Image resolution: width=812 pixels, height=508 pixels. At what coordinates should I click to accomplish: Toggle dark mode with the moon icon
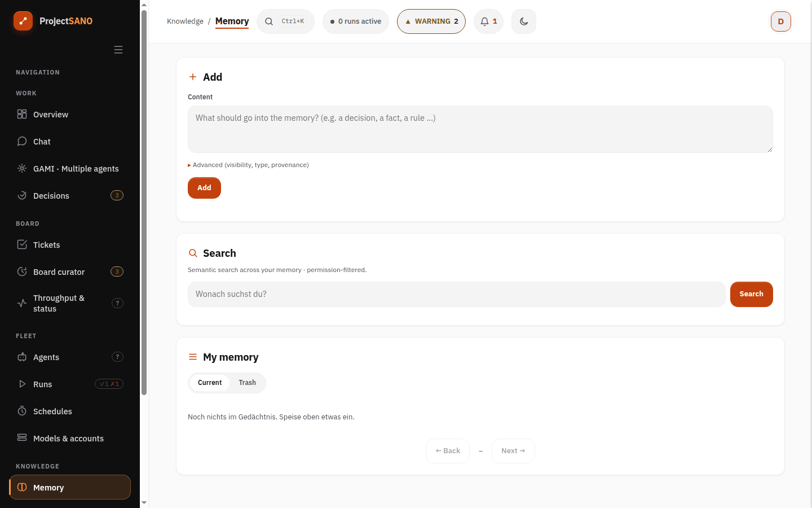point(524,21)
